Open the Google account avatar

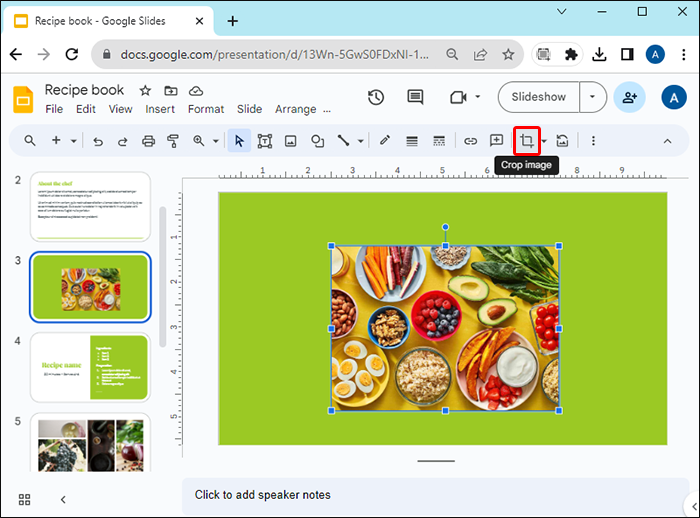[674, 97]
